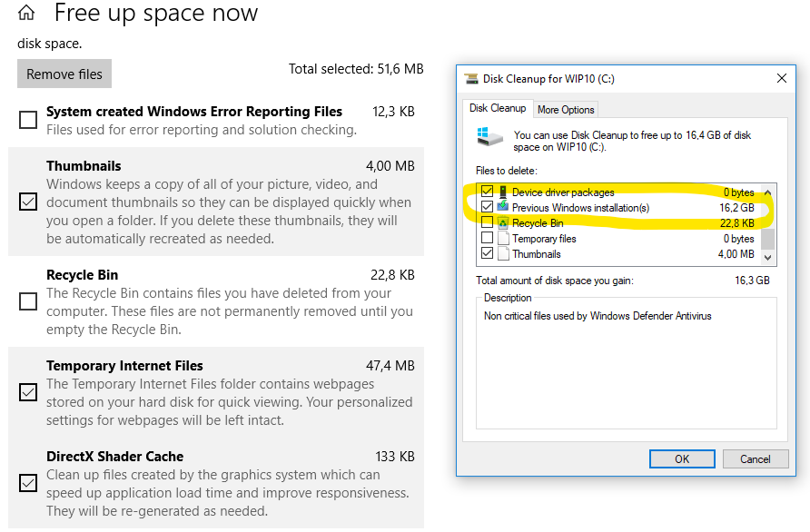Click the Windows drive icon in Disk Cleanup
810x532 pixels.
click(x=489, y=137)
